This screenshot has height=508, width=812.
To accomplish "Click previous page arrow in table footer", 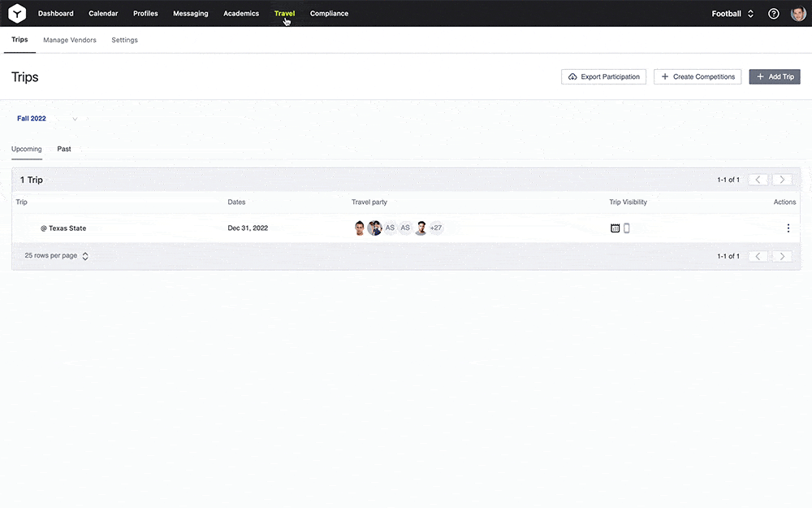I will tap(758, 256).
